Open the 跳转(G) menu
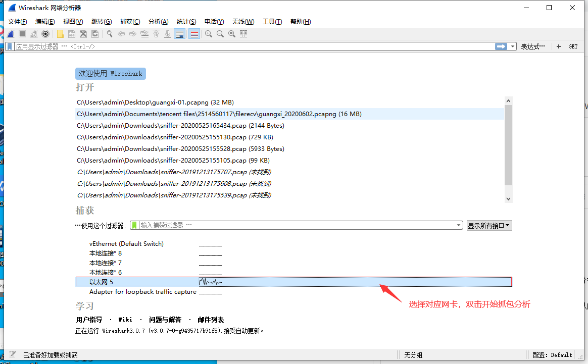588x364 pixels. [x=102, y=22]
